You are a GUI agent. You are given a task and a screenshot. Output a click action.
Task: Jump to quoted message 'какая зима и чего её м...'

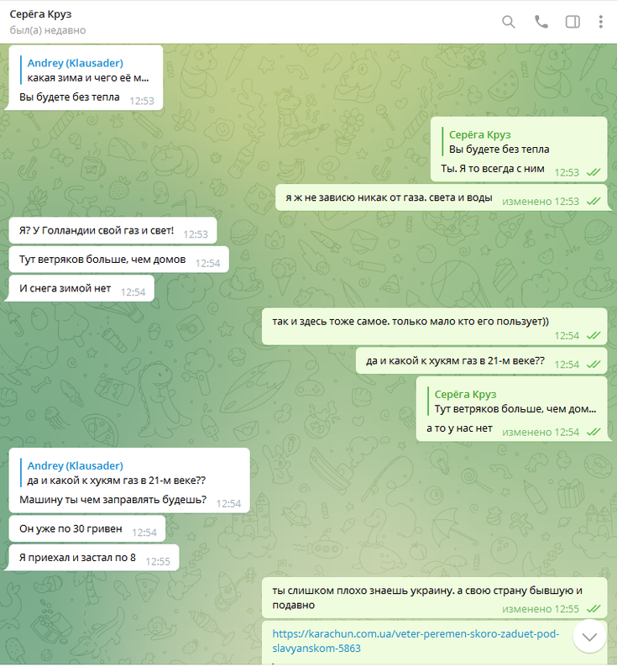[x=88, y=71]
